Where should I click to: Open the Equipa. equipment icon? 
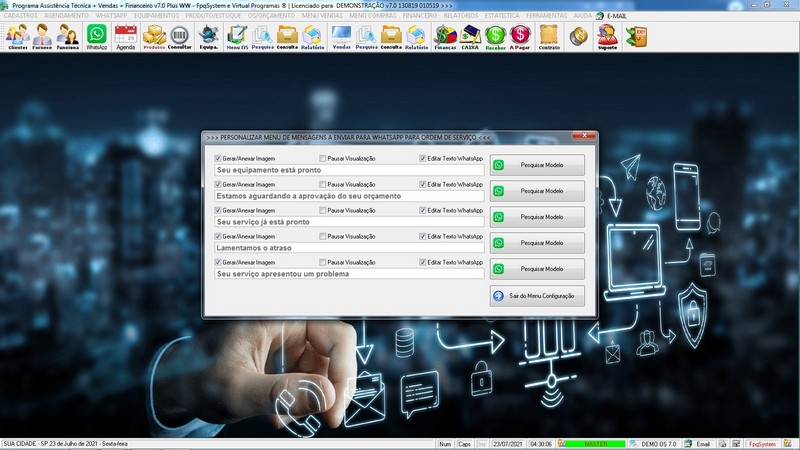209,37
